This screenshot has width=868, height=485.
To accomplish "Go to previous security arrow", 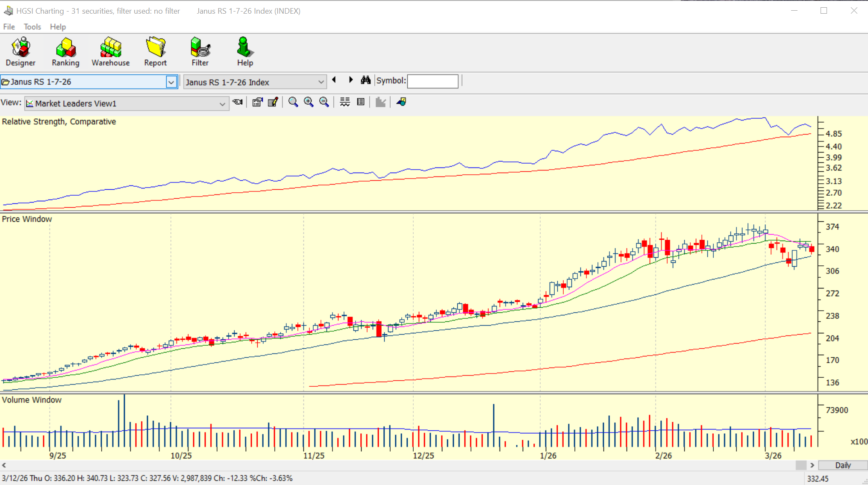I will (x=334, y=80).
